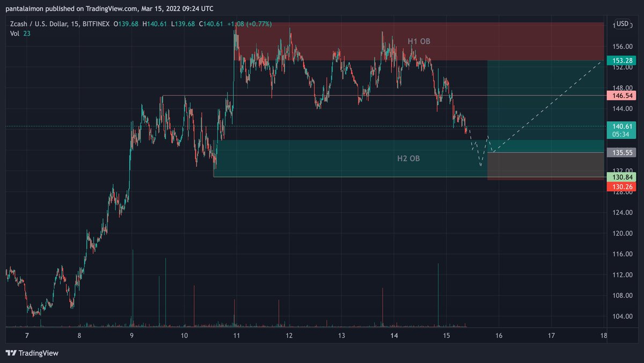Click date label 7 on time axis
Screen dimensions: 644x363
coord(26,336)
